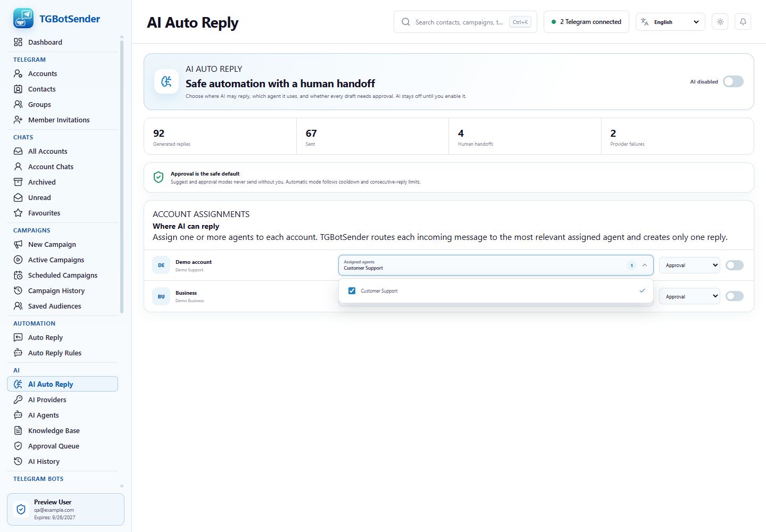Click the sidebar vertical scrollbar

[x=122, y=176]
